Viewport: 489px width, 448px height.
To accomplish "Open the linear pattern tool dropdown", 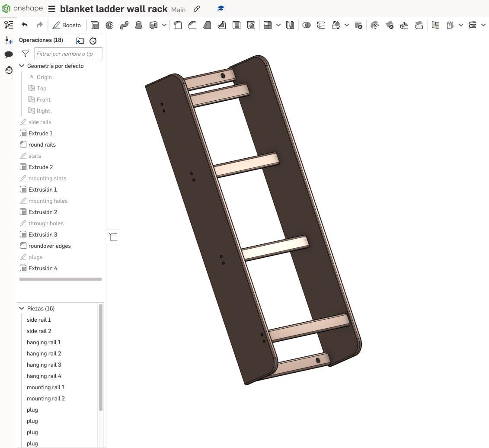I will click(278, 25).
